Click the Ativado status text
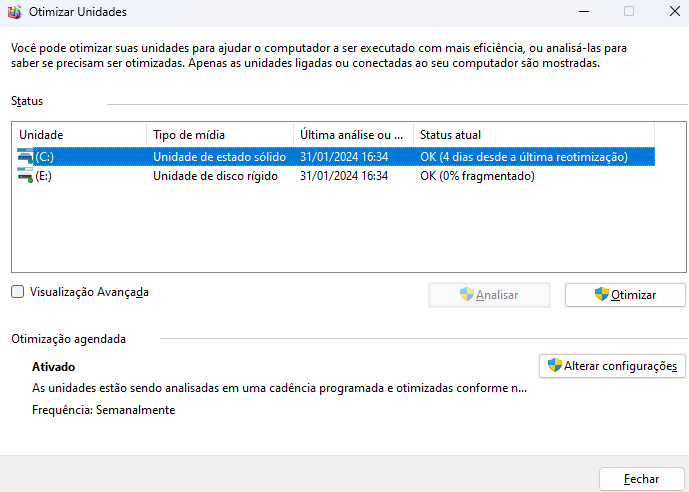Screen dimensions: 689x492 pyautogui.click(x=54, y=367)
